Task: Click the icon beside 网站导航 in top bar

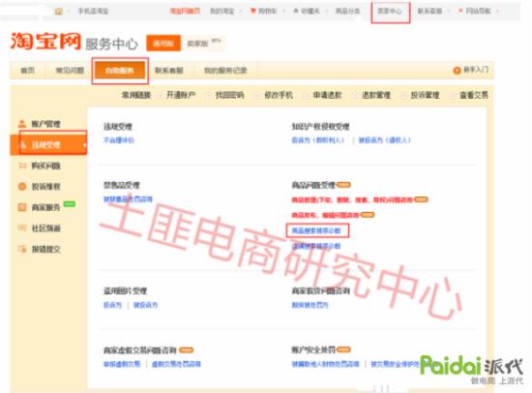Action: point(460,11)
